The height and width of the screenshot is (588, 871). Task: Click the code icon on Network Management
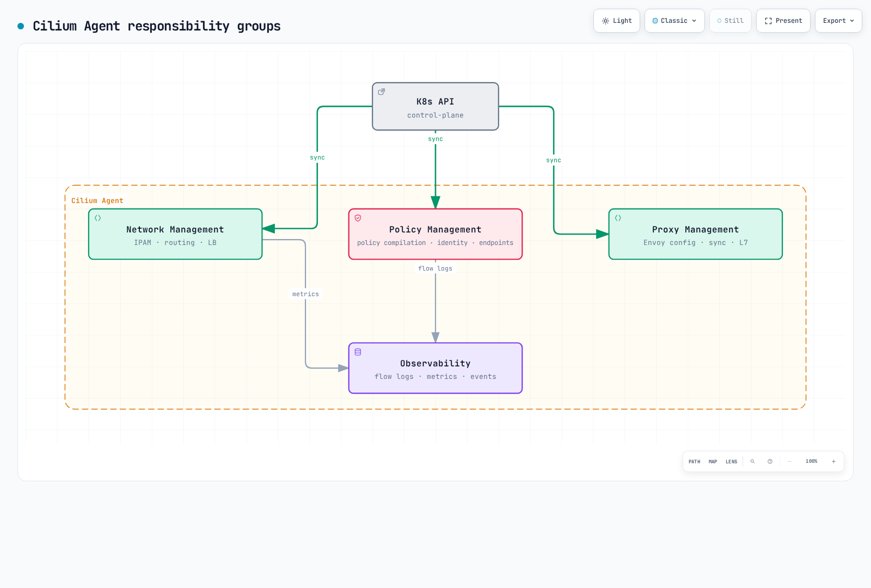coord(98,218)
